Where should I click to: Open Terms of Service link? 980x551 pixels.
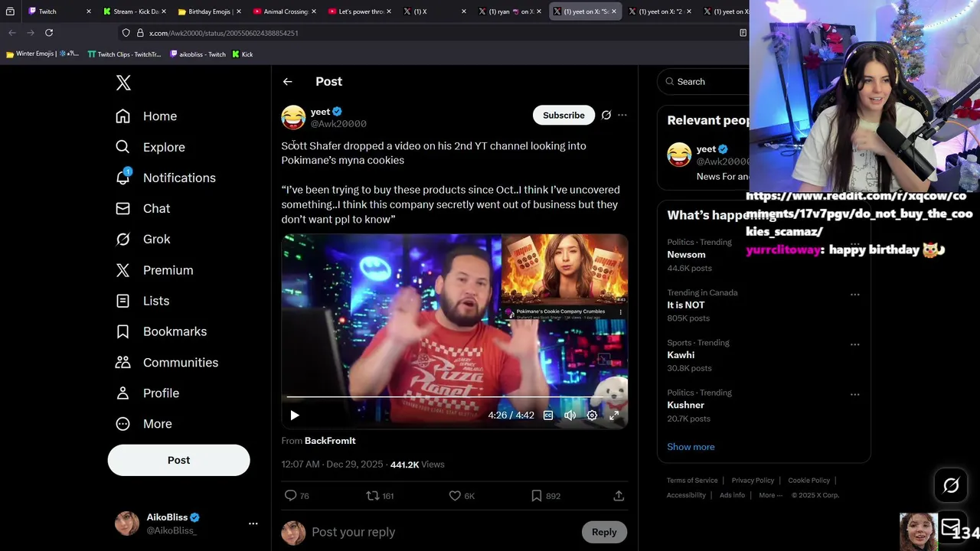[692, 481]
